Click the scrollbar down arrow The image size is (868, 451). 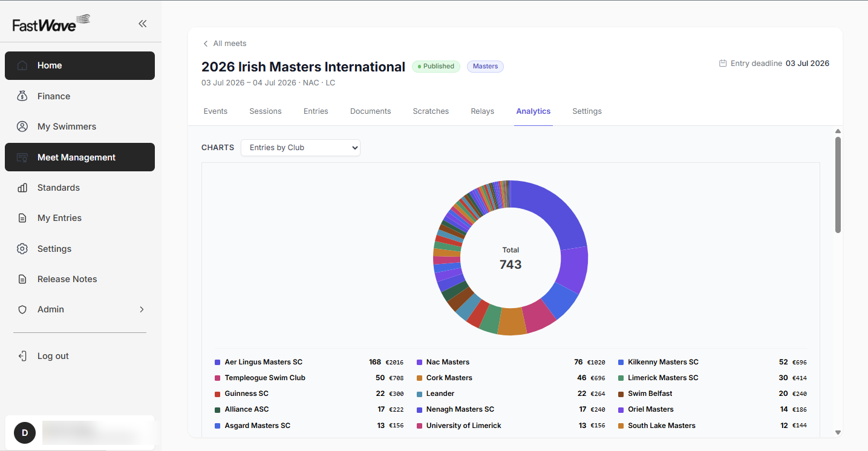(x=838, y=432)
